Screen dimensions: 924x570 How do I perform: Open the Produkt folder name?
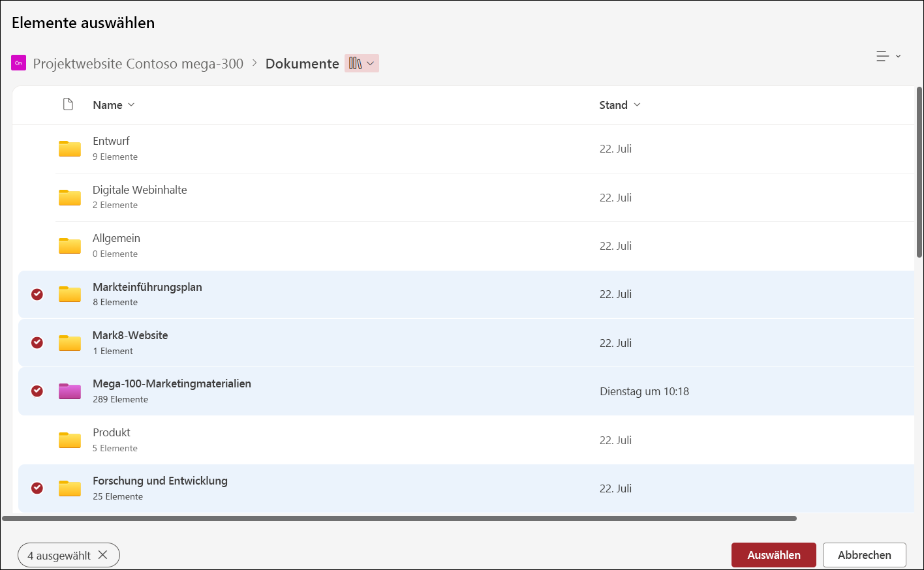point(112,432)
